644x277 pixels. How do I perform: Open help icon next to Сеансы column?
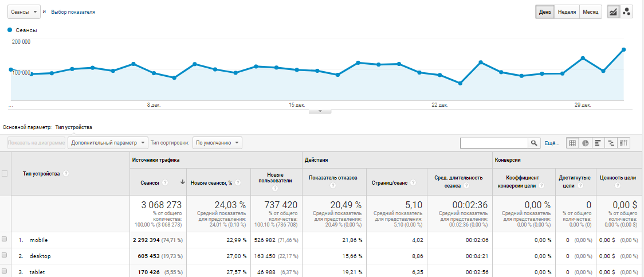pyautogui.click(x=165, y=182)
